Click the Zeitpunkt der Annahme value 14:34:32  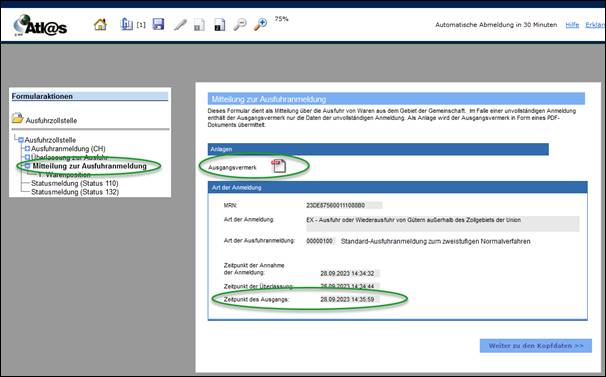[x=350, y=273]
